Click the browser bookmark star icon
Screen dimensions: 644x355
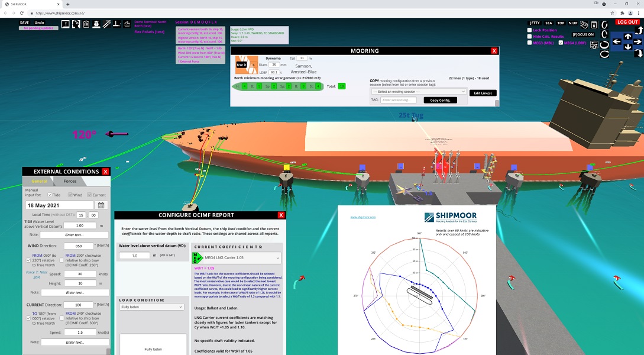[x=612, y=13]
